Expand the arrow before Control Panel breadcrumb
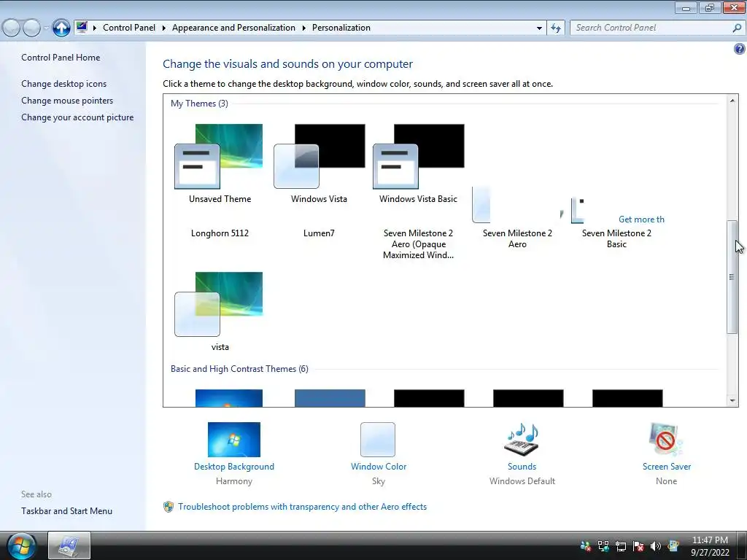Image resolution: width=747 pixels, height=560 pixels. click(x=94, y=28)
